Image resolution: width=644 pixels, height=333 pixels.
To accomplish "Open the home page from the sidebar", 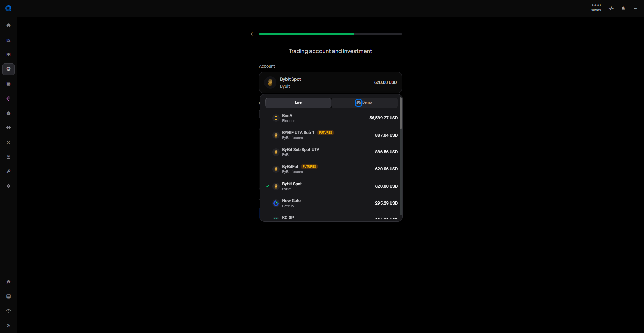I will 8,25.
